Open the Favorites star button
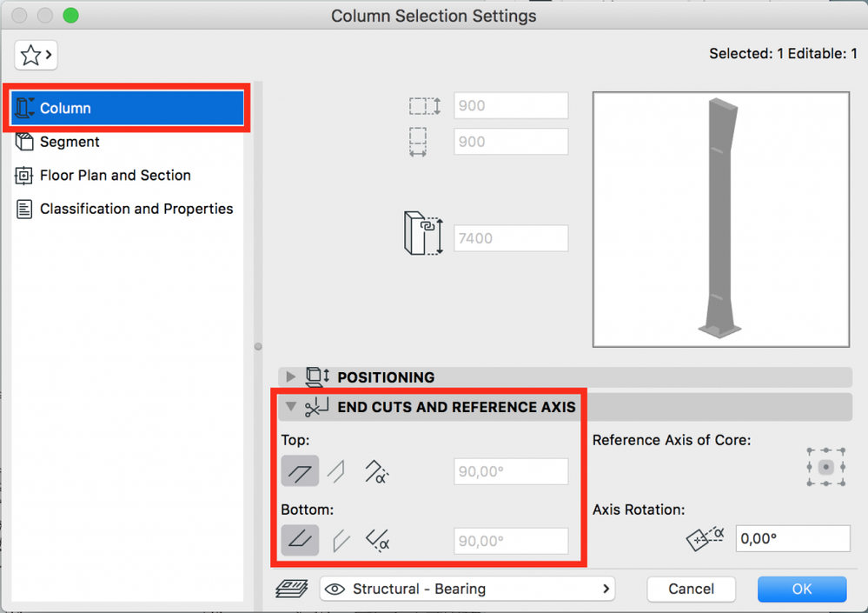 [36, 55]
